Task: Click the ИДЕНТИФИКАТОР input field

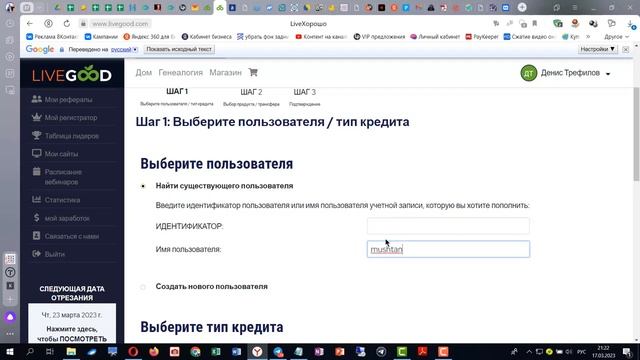Action: click(x=448, y=226)
